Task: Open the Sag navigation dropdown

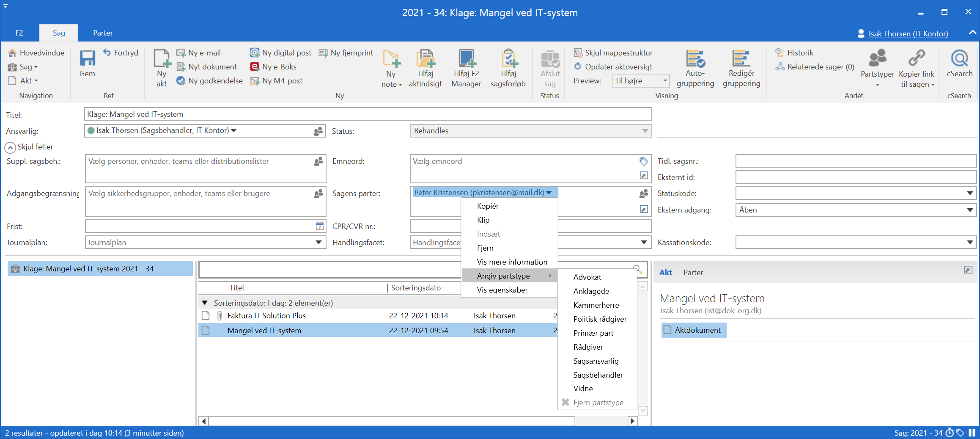Action: pyautogui.click(x=23, y=66)
